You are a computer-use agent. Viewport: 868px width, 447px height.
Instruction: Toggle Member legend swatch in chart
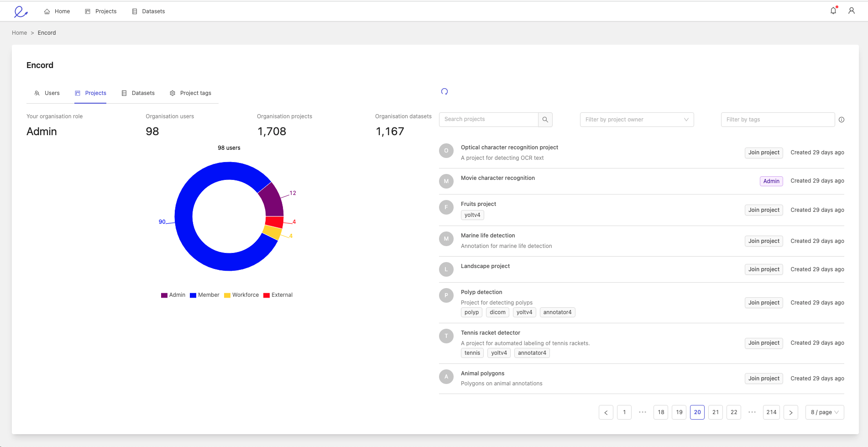point(193,295)
